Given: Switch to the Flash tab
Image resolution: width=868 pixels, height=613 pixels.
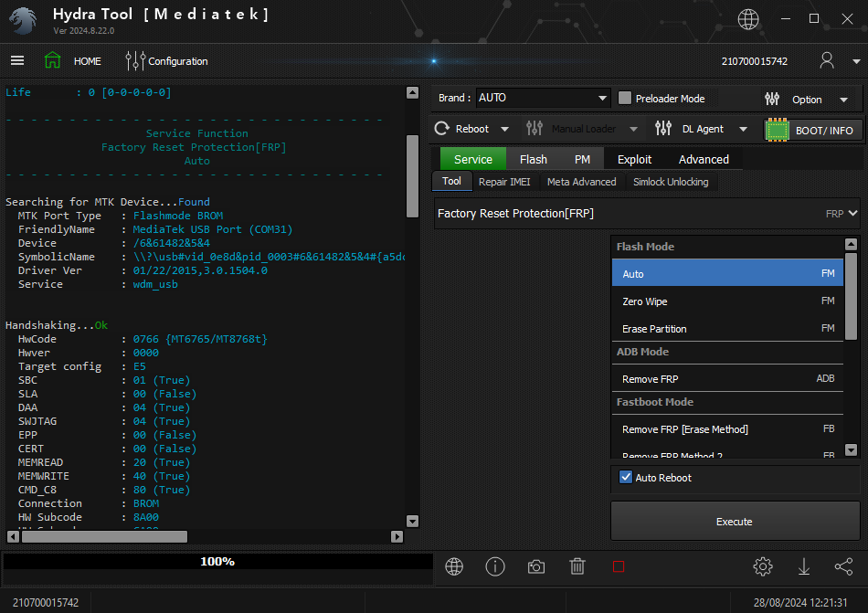Looking at the screenshot, I should click(533, 159).
